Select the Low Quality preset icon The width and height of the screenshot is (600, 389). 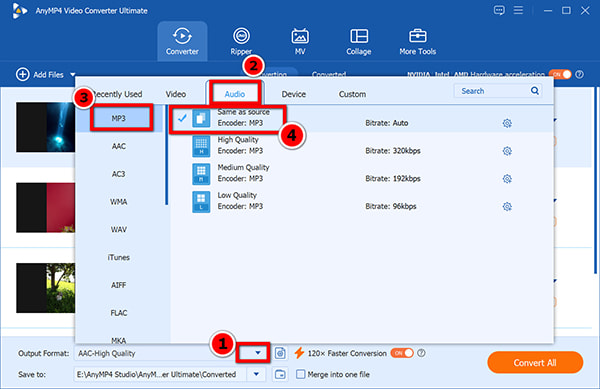click(201, 202)
